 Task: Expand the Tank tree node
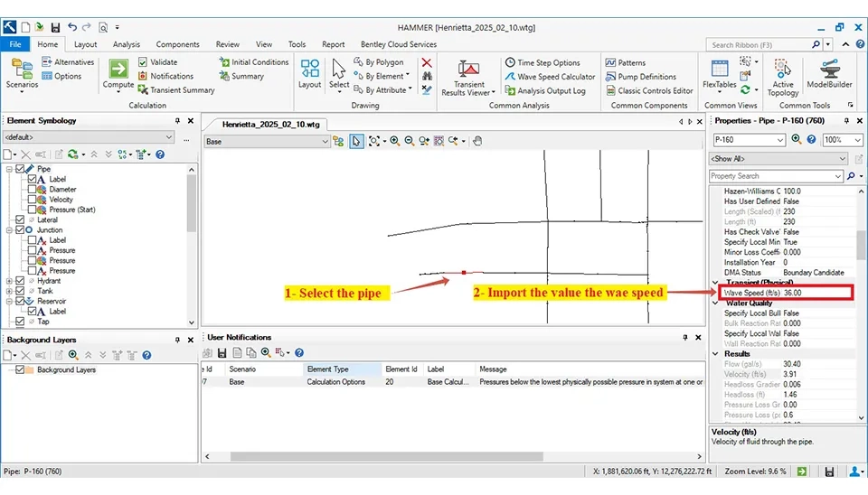click(9, 291)
